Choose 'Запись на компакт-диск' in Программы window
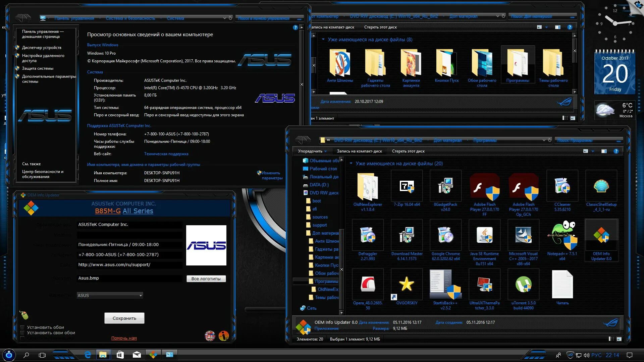This screenshot has height=362, width=644. (x=359, y=151)
